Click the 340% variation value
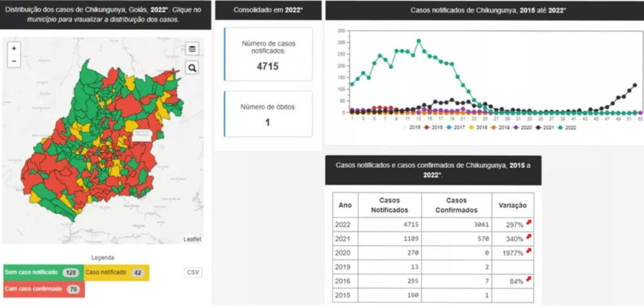 click(514, 239)
